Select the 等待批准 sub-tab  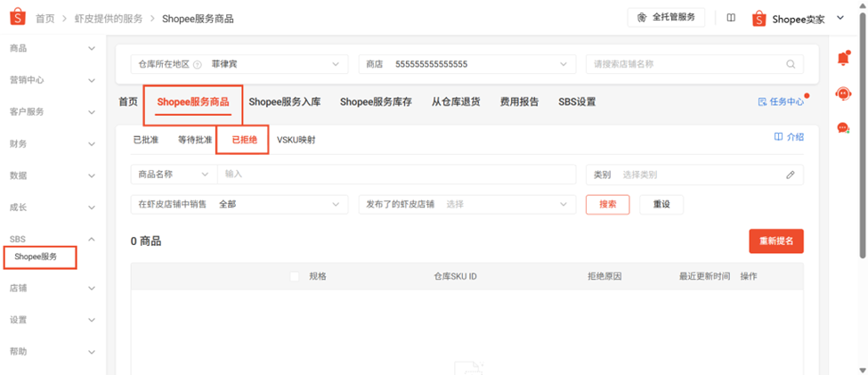tap(195, 140)
